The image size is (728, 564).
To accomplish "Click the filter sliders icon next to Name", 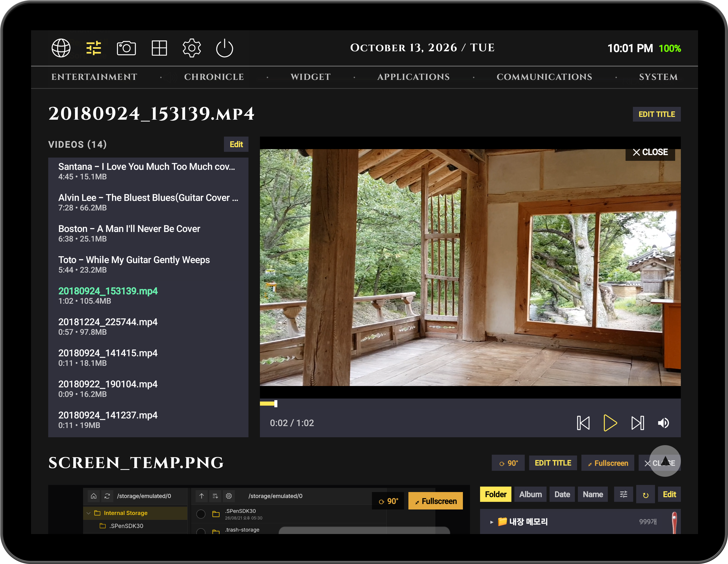I will 623,494.
